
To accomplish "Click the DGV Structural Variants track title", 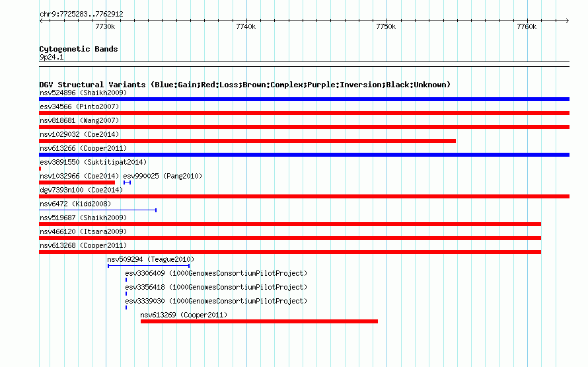I will pos(244,85).
